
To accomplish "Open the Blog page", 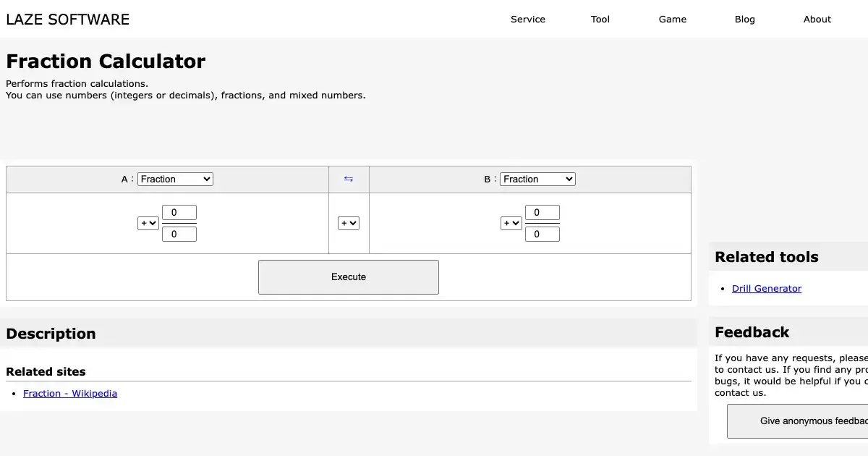I will coord(745,20).
